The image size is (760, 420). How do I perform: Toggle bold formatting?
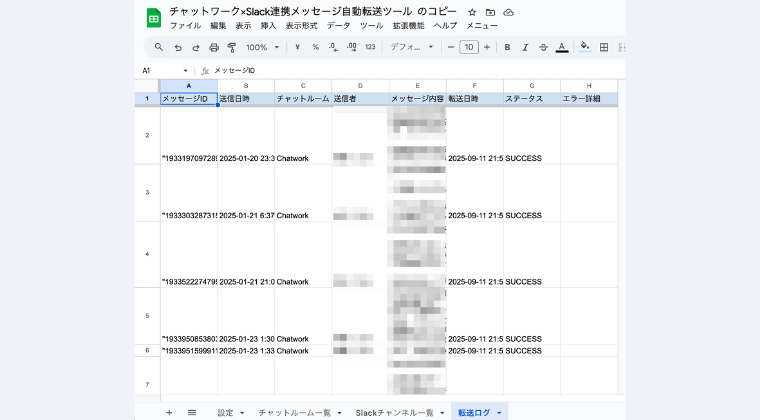pos(507,47)
